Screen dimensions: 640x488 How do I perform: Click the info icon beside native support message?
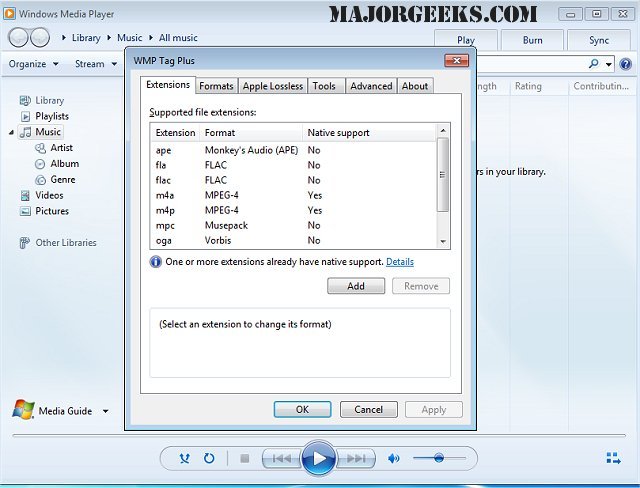156,262
